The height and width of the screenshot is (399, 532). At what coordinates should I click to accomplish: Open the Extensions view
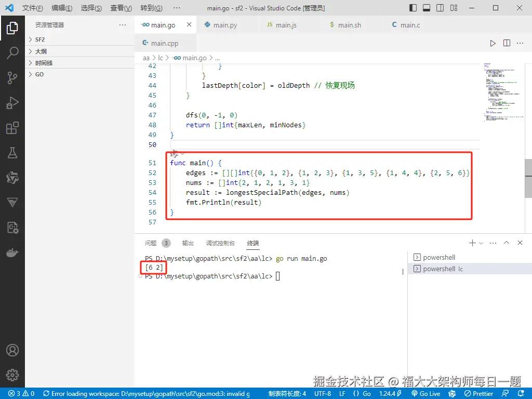[12, 128]
